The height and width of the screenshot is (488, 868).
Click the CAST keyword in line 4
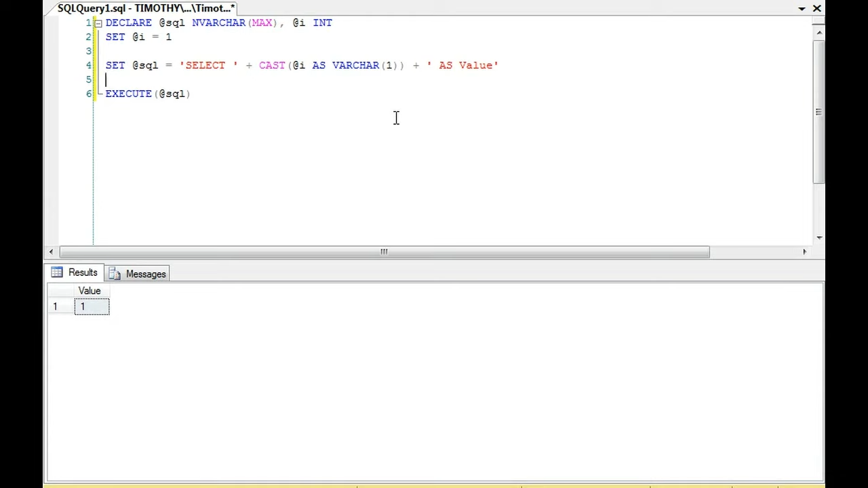point(272,65)
